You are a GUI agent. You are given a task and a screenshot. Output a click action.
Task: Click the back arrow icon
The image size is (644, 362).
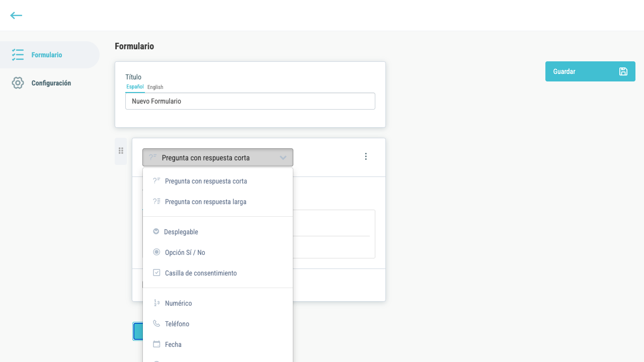16,16
